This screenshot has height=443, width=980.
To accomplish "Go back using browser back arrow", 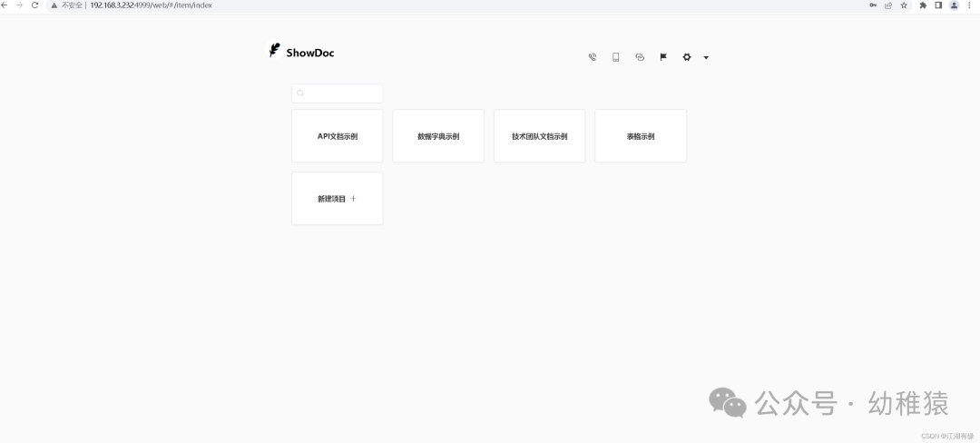I will [x=5, y=5].
